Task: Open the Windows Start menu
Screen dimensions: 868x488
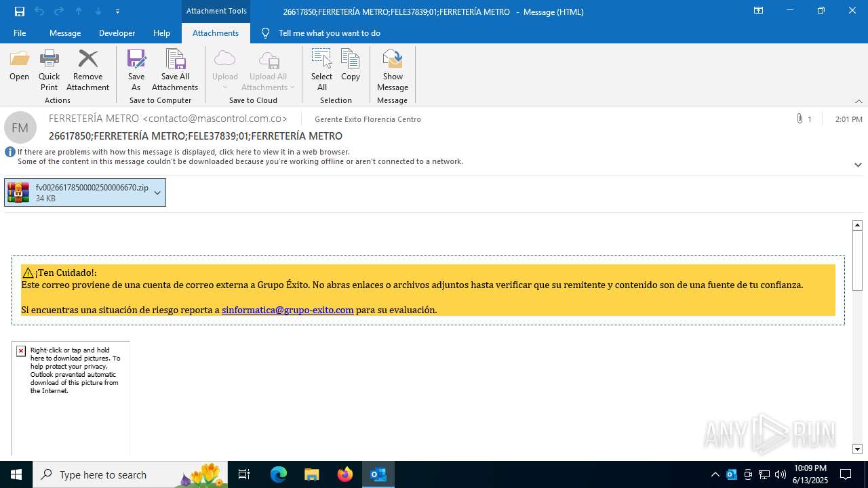Action: pyautogui.click(x=16, y=474)
